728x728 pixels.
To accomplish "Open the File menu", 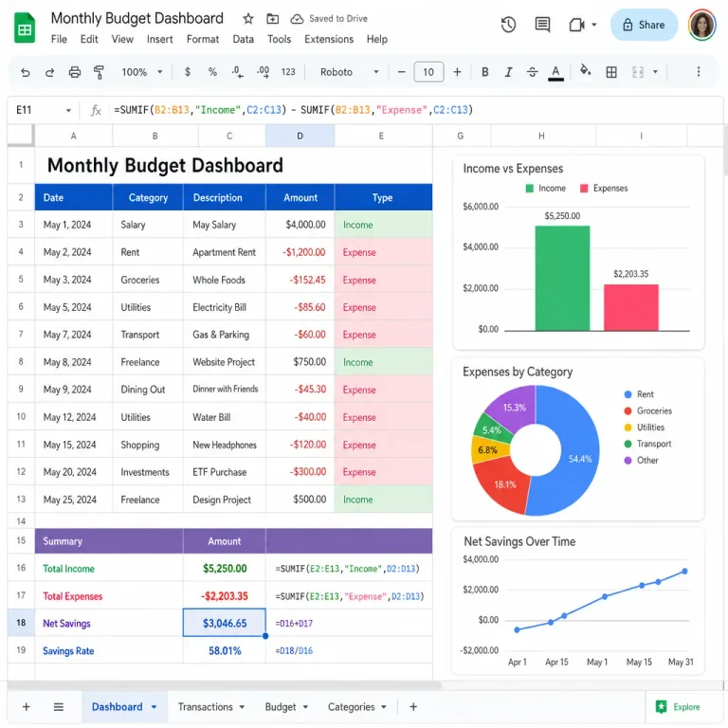I will 59,39.
